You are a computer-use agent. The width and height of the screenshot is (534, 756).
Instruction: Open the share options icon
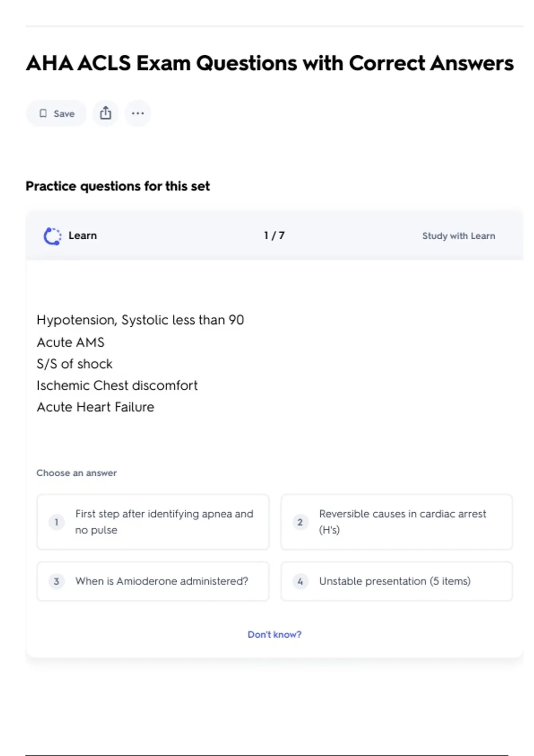point(105,113)
